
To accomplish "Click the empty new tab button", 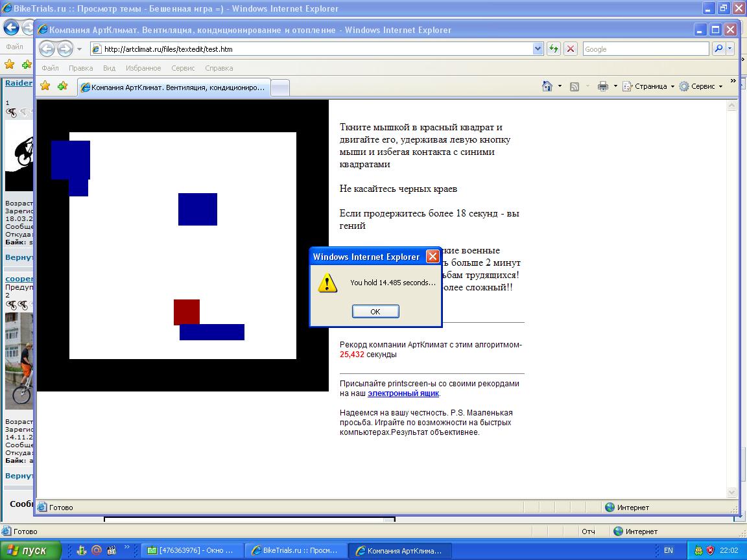I will pyautogui.click(x=279, y=87).
